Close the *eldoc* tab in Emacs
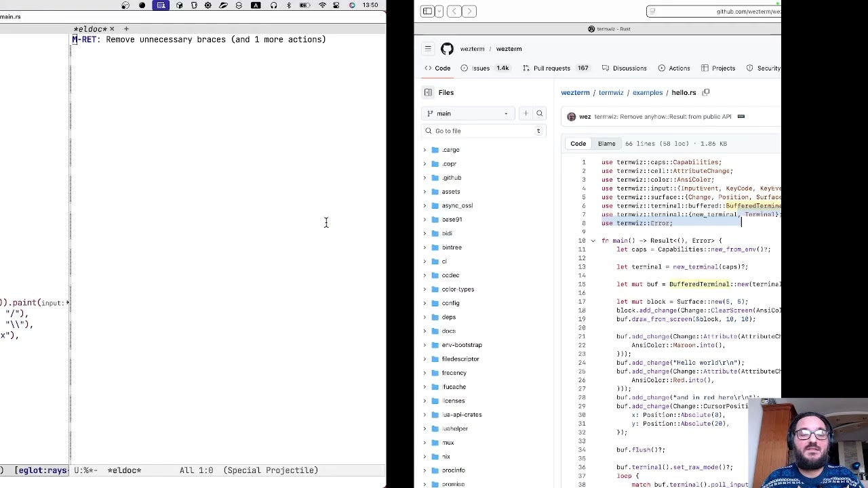Viewport: 868px width, 488px height. tap(112, 29)
